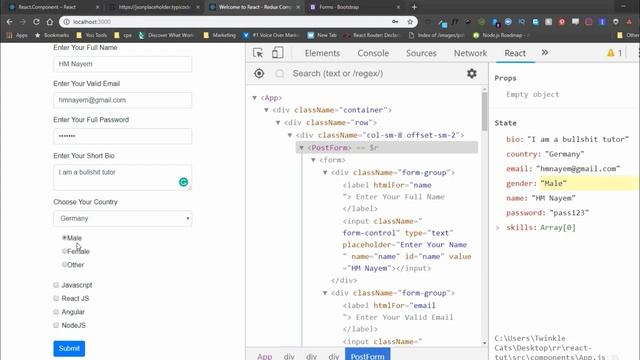This screenshot has height=360, width=640.
Task: Switch to the Sources DevTools tab
Action: [x=421, y=53]
